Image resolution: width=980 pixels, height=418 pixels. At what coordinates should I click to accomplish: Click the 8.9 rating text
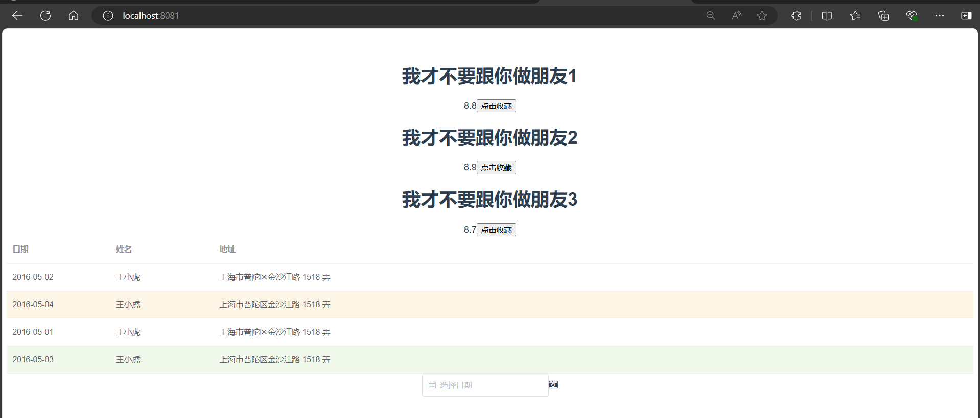point(470,167)
